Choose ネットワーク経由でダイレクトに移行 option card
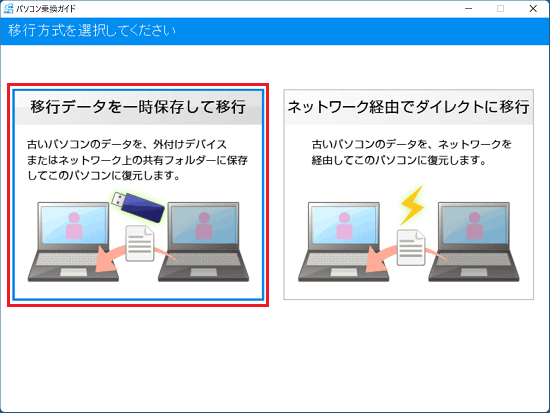Screen dimensions: 550x413 tap(409, 194)
